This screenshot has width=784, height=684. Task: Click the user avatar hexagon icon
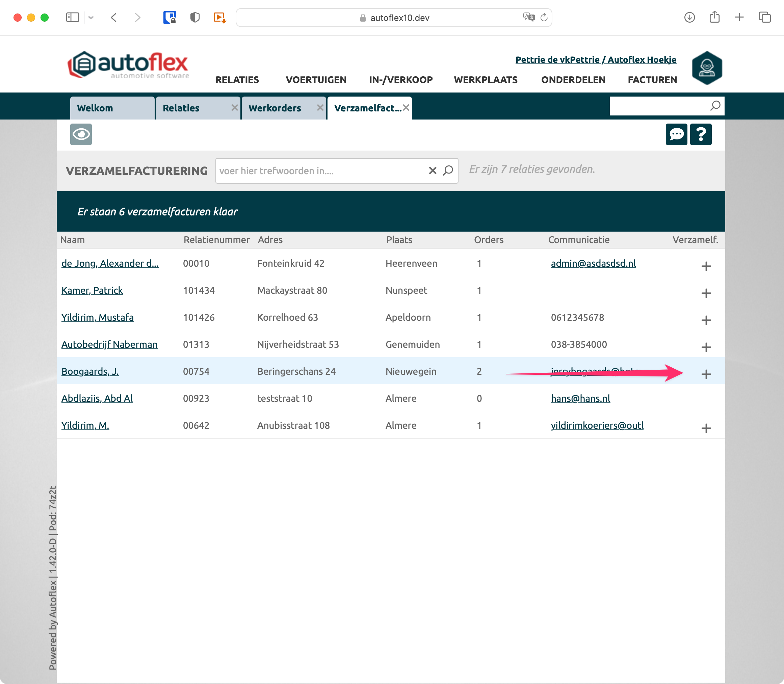(707, 68)
